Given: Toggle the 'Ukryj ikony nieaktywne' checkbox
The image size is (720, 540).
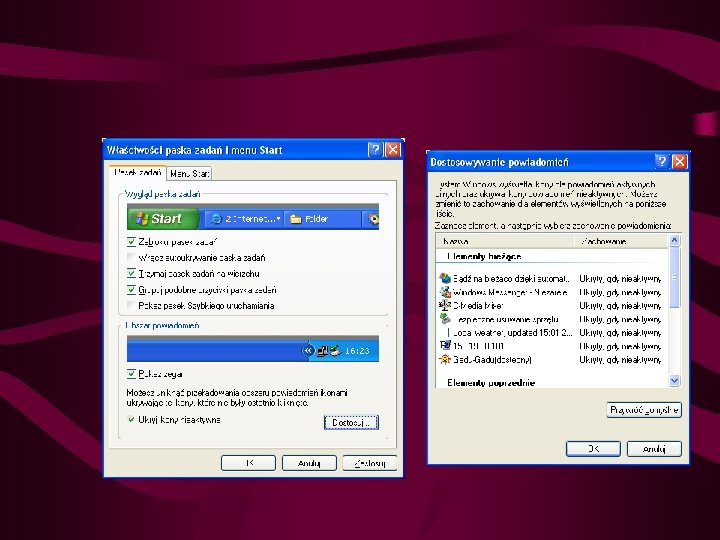Looking at the screenshot, I should [x=131, y=420].
